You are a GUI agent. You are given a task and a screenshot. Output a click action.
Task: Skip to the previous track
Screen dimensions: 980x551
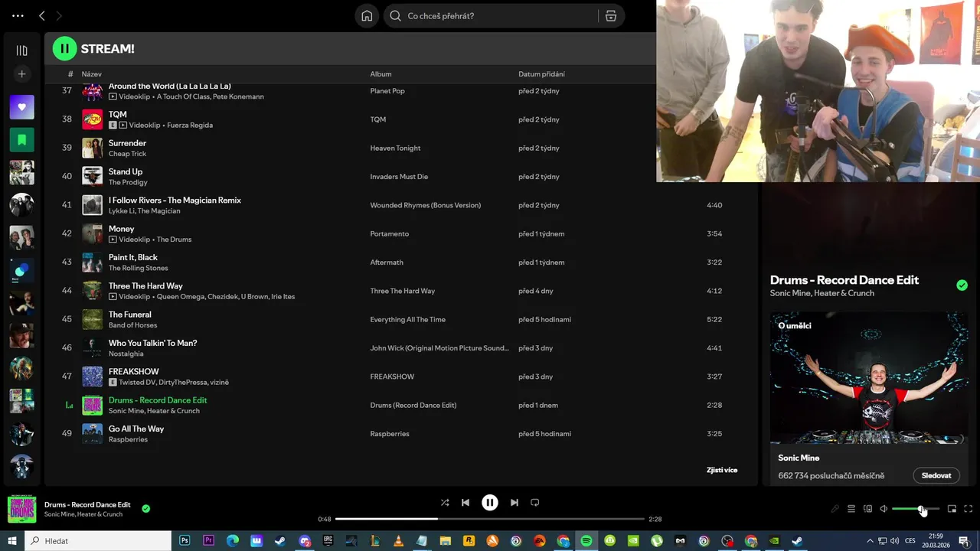(x=465, y=503)
